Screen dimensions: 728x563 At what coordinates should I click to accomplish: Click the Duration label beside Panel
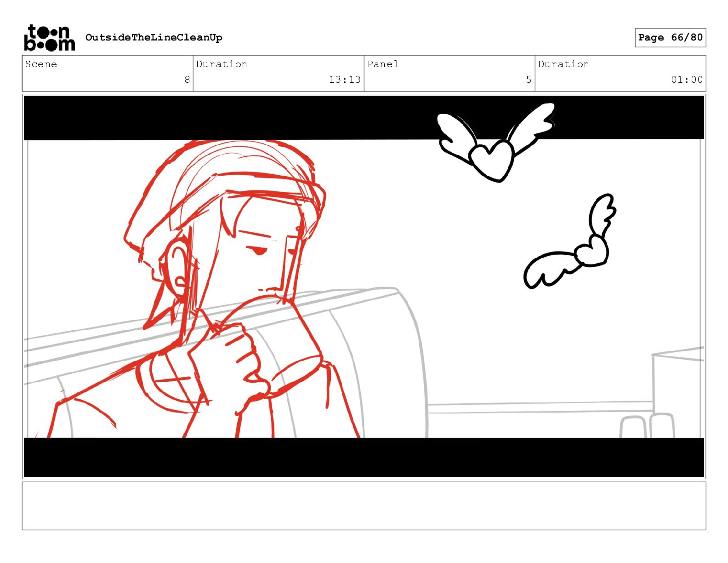pos(563,64)
